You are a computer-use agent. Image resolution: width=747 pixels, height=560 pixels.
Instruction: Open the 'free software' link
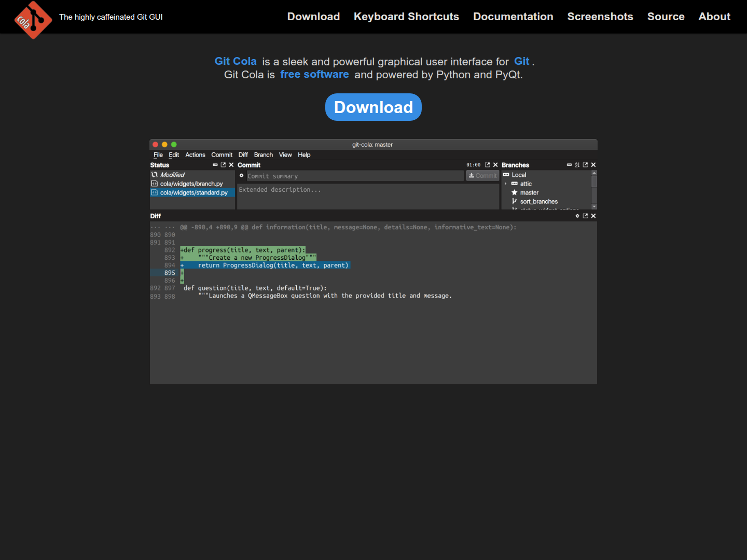coord(314,74)
